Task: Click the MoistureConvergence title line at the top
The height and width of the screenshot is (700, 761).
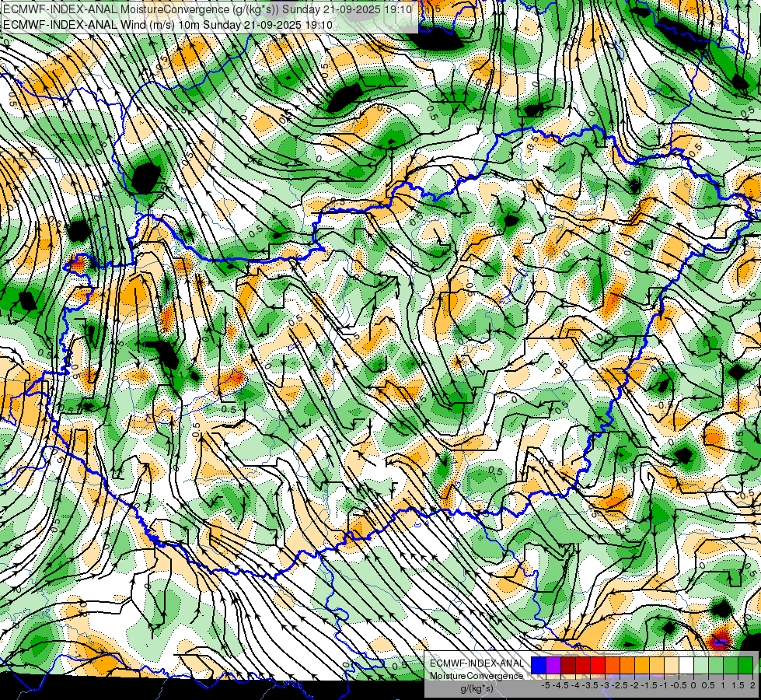Action: [x=208, y=9]
